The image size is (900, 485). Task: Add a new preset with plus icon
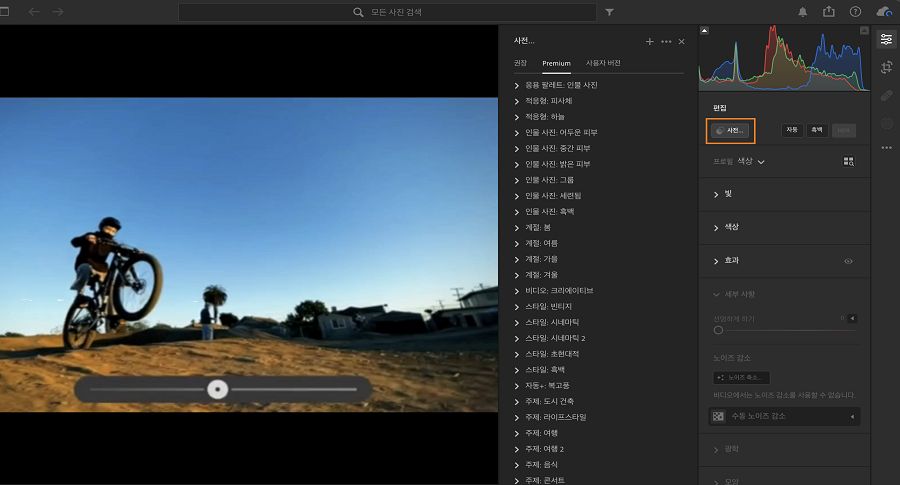650,41
